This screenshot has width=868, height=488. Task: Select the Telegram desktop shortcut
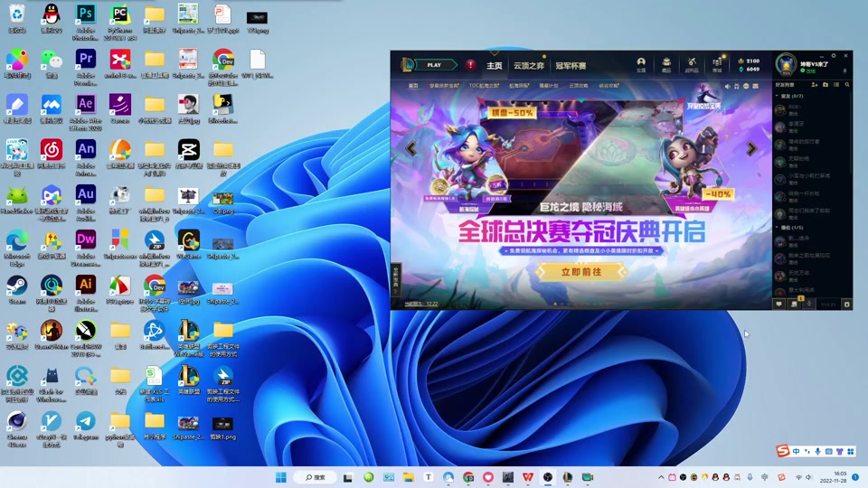(x=85, y=426)
